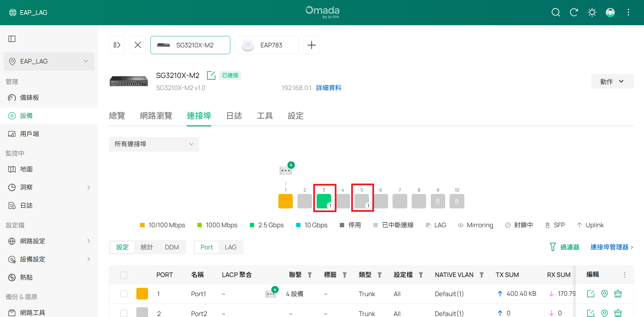Open the 連接埠管理器 link

pyautogui.click(x=612, y=247)
